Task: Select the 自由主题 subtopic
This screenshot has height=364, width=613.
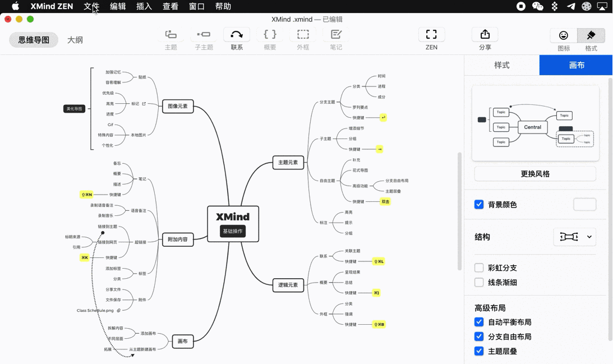Action: click(x=327, y=181)
